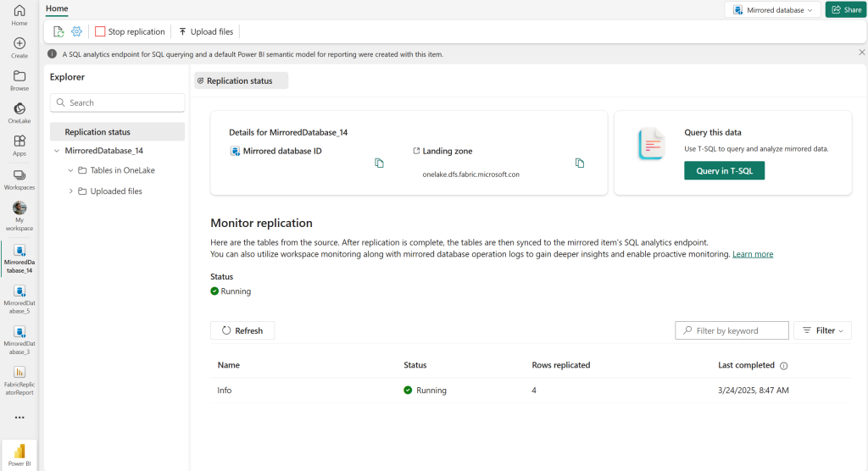The image size is (868, 471).
Task: Open MirroredDatabase_3 from the sidebar
Action: tap(19, 340)
